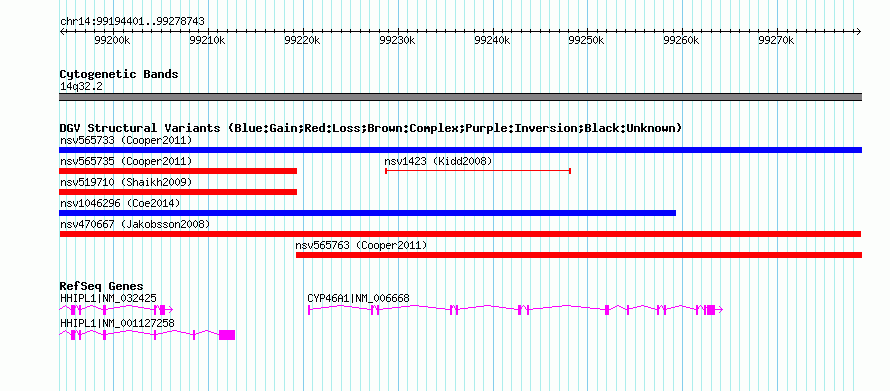Click the gray 14q32.2 cytogenetic band bar
The height and width of the screenshot is (391, 890).
pyautogui.click(x=460, y=97)
